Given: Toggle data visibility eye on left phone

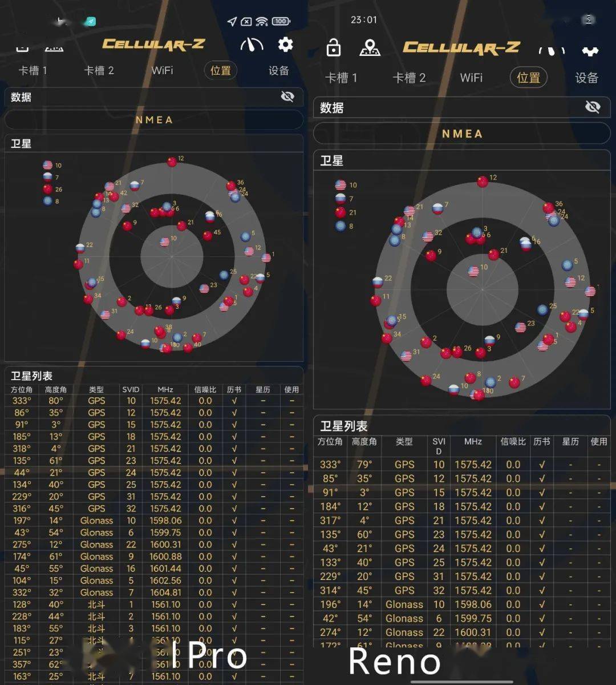Looking at the screenshot, I should (288, 96).
